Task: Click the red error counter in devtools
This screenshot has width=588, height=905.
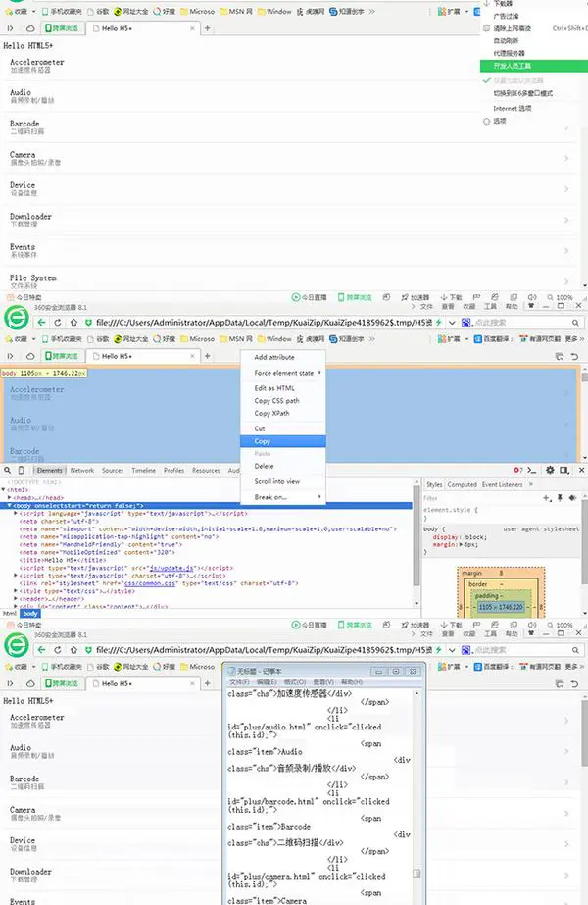Action: point(517,471)
